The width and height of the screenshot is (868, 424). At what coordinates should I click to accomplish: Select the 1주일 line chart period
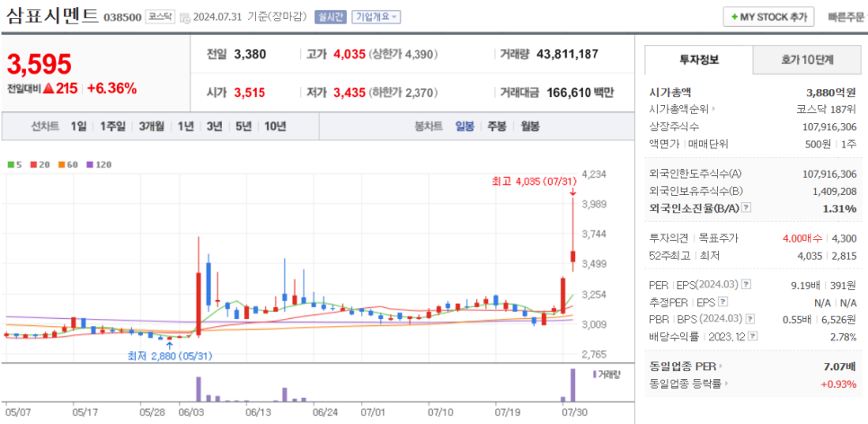tap(113, 126)
